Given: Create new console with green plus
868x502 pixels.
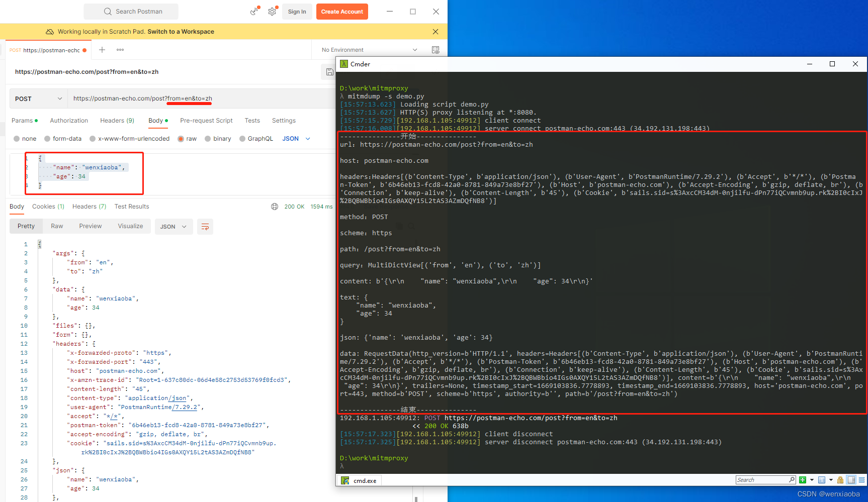Looking at the screenshot, I should pyautogui.click(x=803, y=480).
